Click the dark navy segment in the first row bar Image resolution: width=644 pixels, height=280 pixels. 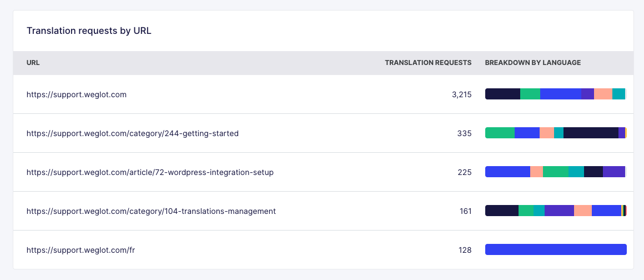[x=502, y=94]
